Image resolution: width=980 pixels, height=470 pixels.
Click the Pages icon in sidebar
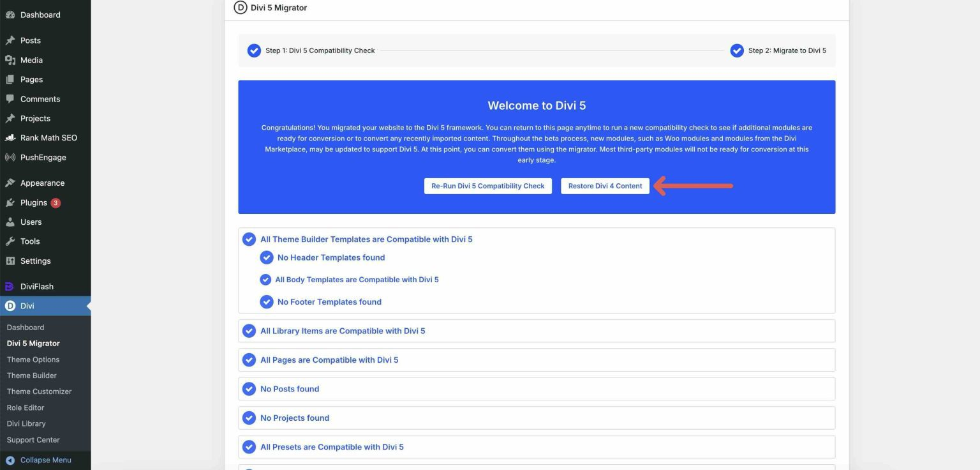(x=10, y=79)
